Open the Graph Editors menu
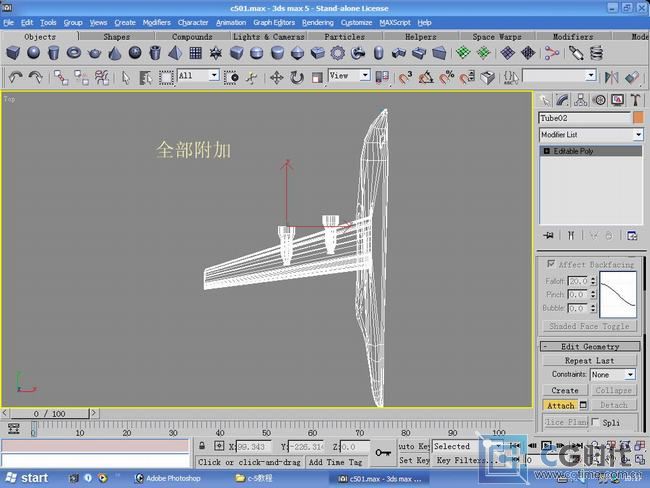Screen dimensions: 650x488 tap(274, 22)
